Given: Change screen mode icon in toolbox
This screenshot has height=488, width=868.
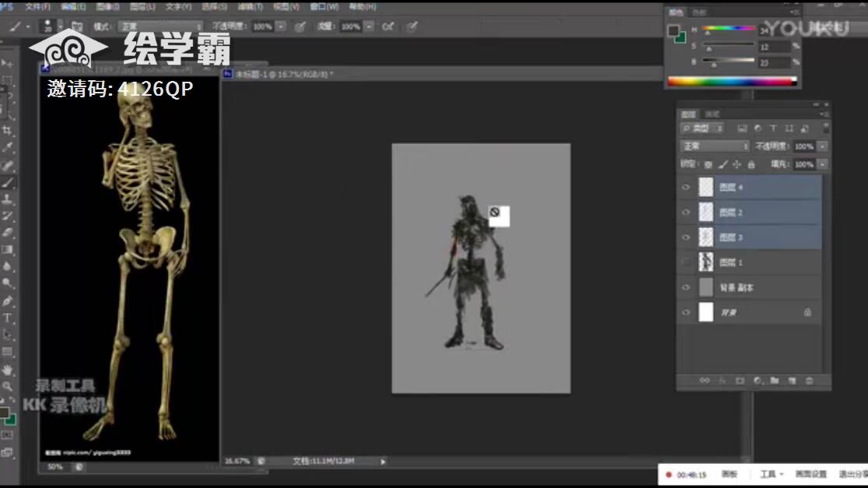Looking at the screenshot, I should 7,452.
